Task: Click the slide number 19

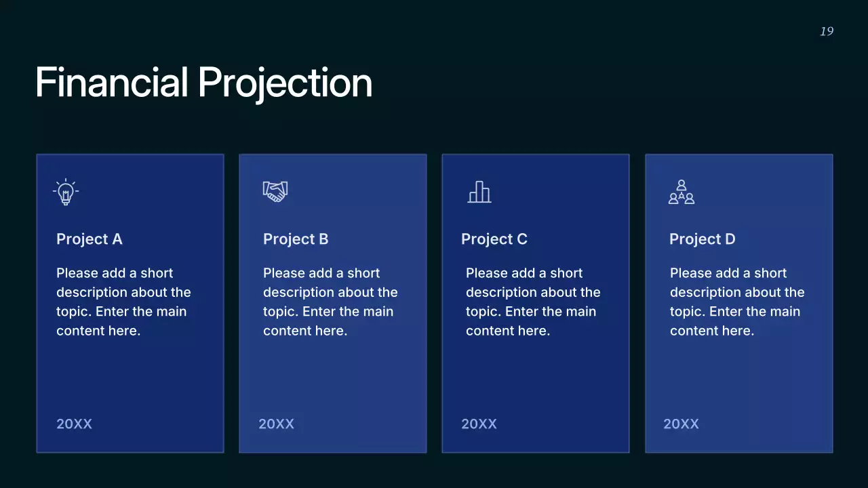Action: pyautogui.click(x=827, y=31)
